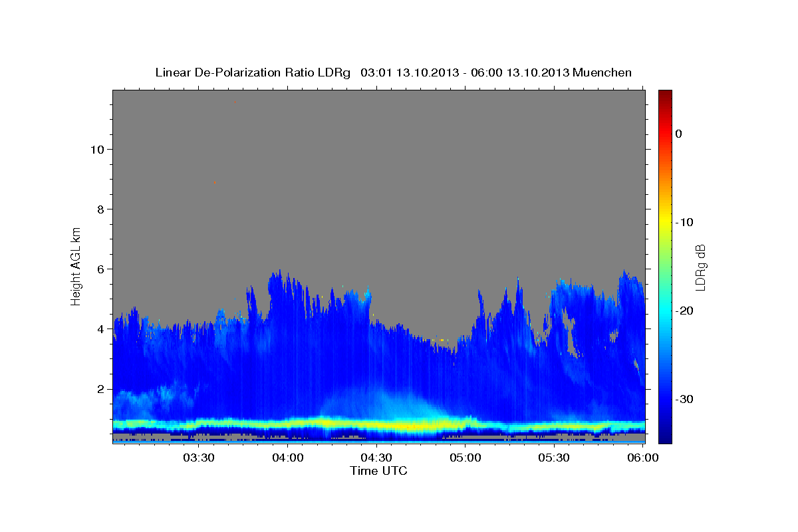Click the height tick label 4
Screen dimensions: 798x532
(100, 329)
